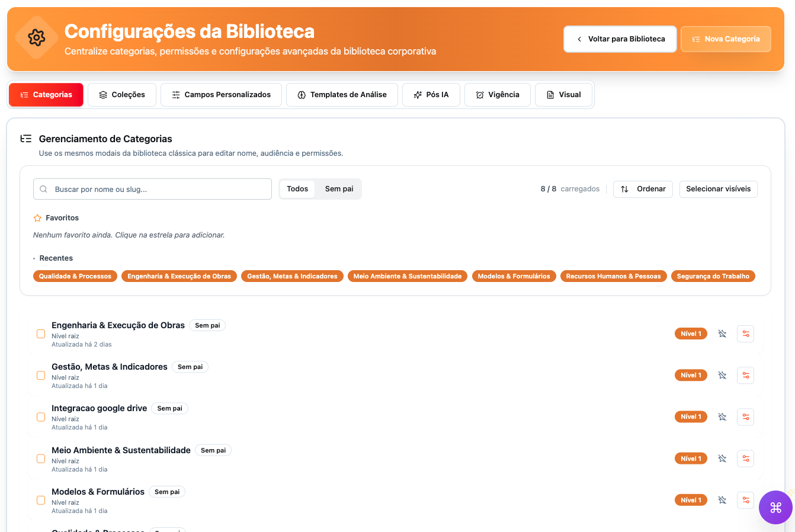Enable the Sem pai filter

coord(338,188)
